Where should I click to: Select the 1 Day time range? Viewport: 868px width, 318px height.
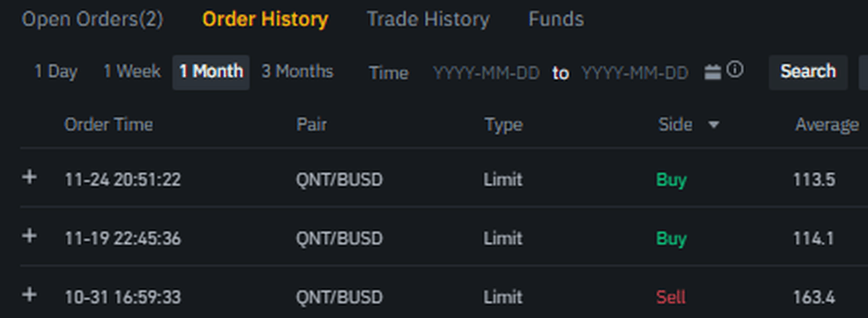[x=56, y=72]
